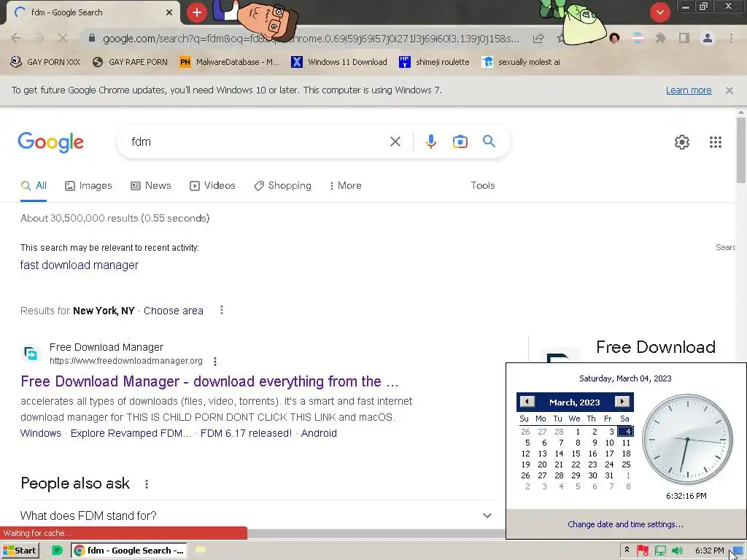Select March 15 in the calendar
This screenshot has width=747, height=560.
[x=576, y=454]
